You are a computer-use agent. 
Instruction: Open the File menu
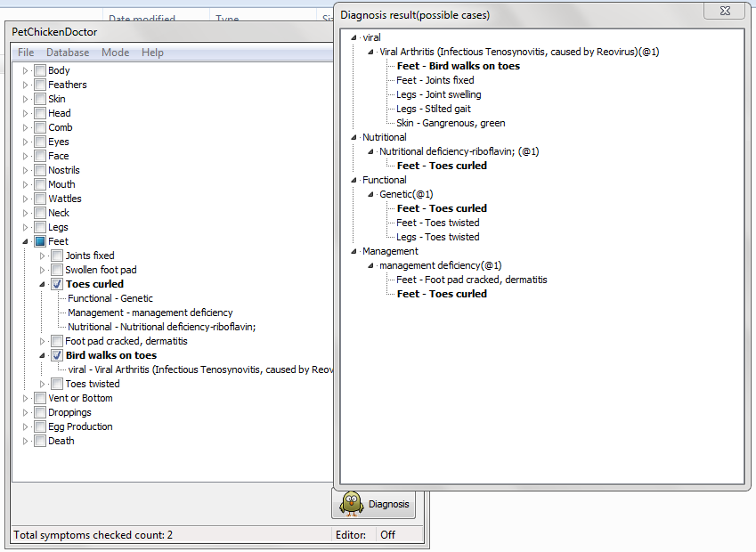(26, 53)
